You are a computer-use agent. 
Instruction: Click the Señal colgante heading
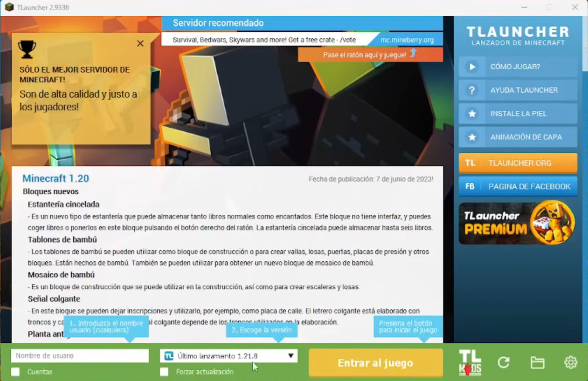[54, 299]
